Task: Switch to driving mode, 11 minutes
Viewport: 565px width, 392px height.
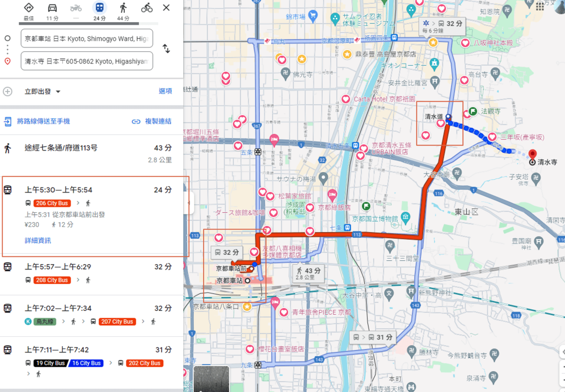Action: 52,12
